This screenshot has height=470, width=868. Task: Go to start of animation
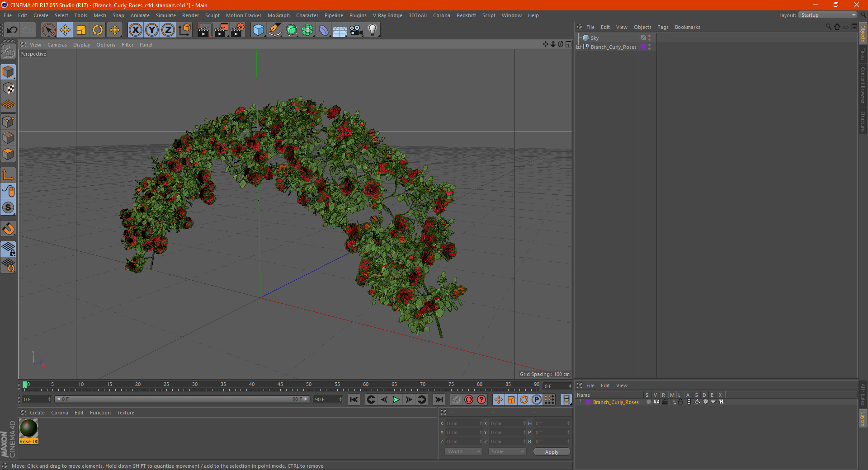[x=354, y=399]
